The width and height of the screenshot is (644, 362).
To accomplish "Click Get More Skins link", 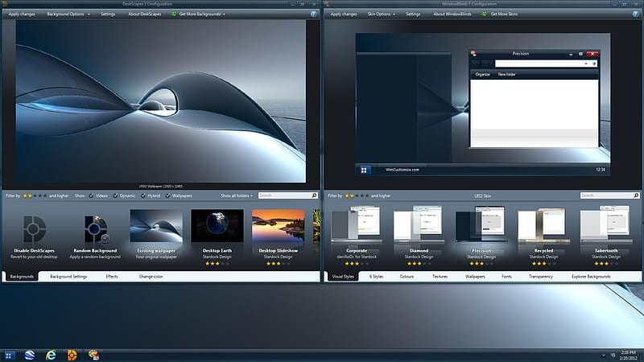I will click(x=505, y=14).
